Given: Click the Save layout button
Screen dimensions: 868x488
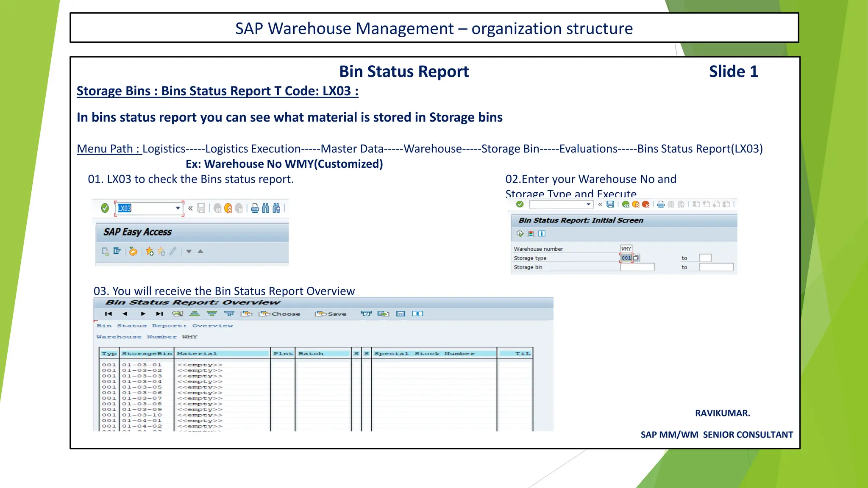Looking at the screenshot, I should coord(331,314).
